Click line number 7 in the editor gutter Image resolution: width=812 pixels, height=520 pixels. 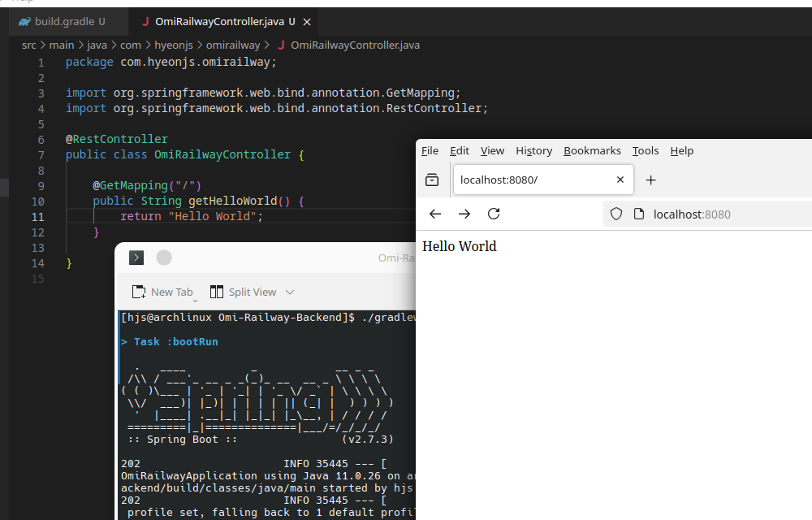pos(41,155)
